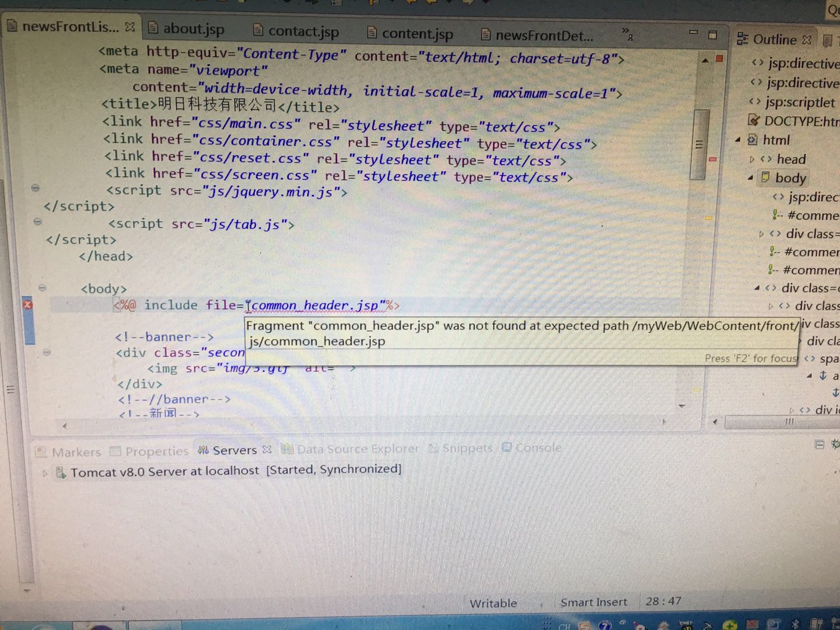The width and height of the screenshot is (840, 630).
Task: Click the <!--banner--> comment line
Action: 164,337
